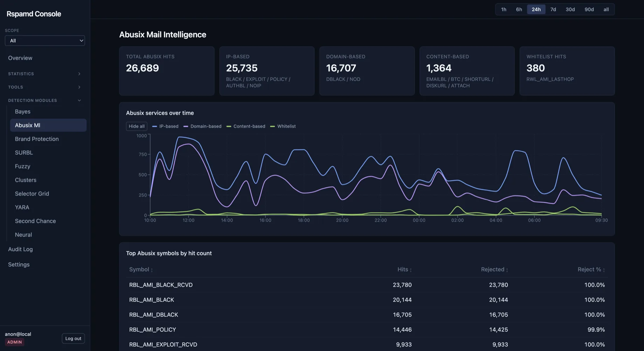The width and height of the screenshot is (644, 351).
Task: Open the Scope dropdown set to All
Action: click(x=45, y=41)
